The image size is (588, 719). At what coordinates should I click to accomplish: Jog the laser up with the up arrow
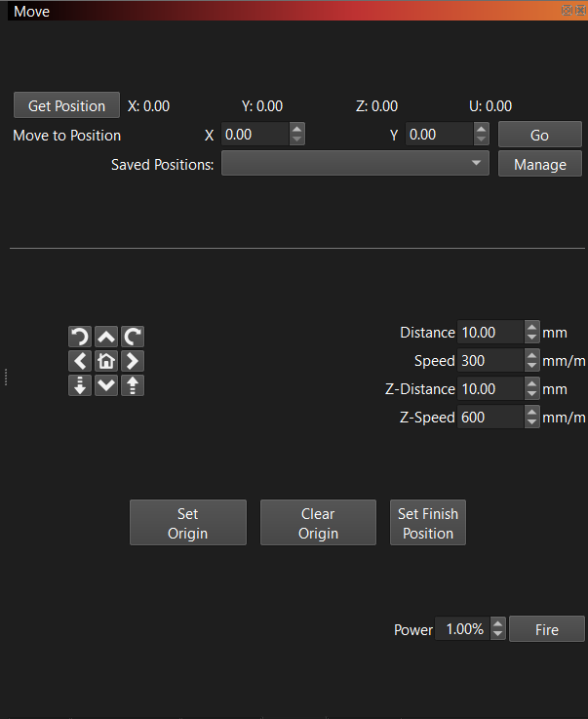click(x=106, y=337)
